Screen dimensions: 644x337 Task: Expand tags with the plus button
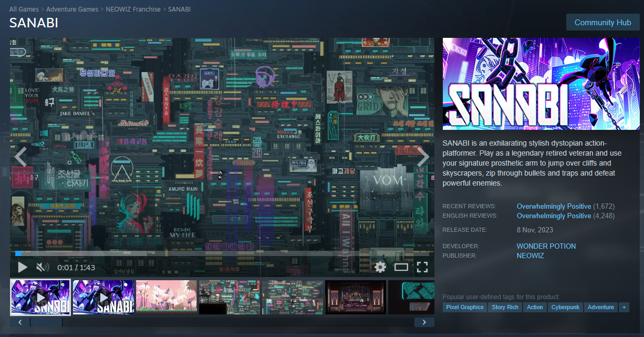point(624,307)
